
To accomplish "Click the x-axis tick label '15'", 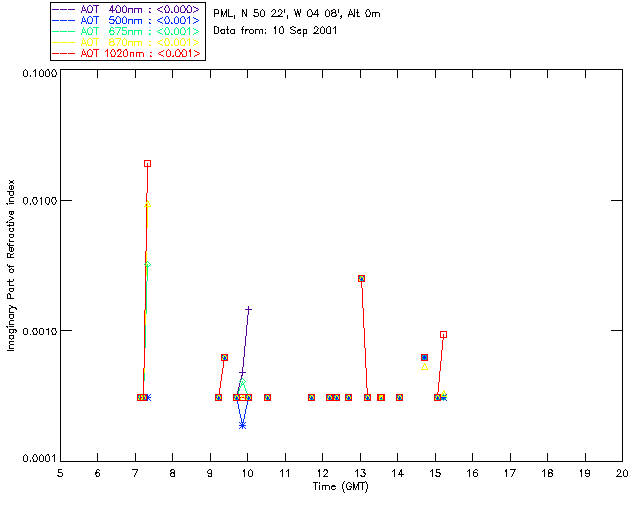I will tap(436, 473).
